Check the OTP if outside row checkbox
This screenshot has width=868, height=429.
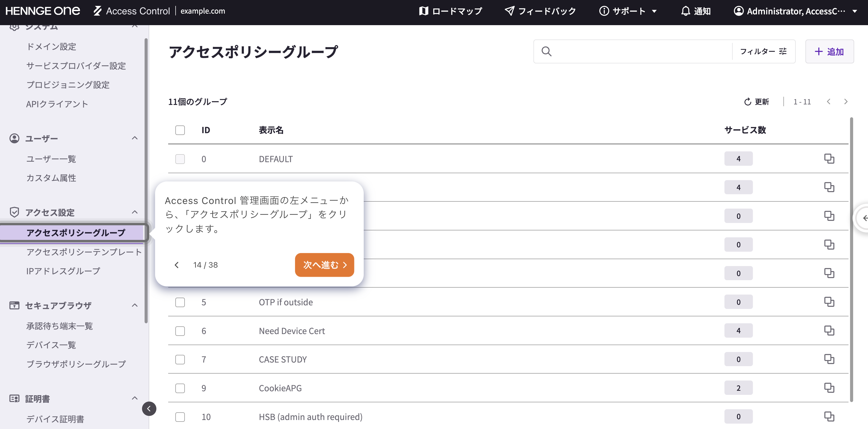click(x=180, y=303)
